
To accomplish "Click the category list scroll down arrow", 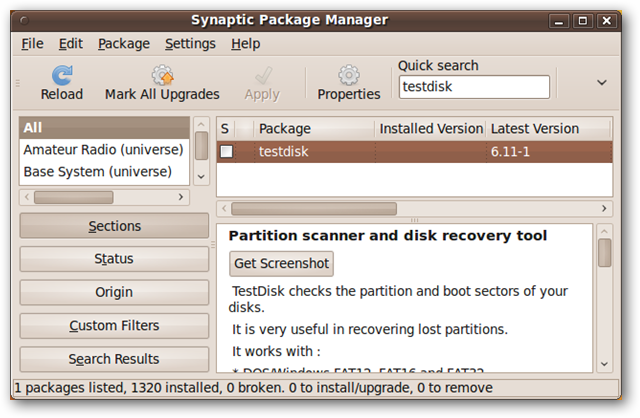I will (202, 177).
